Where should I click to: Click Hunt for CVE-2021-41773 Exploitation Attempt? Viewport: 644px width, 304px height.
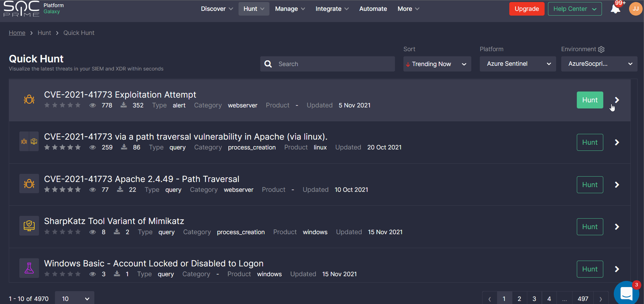[590, 100]
